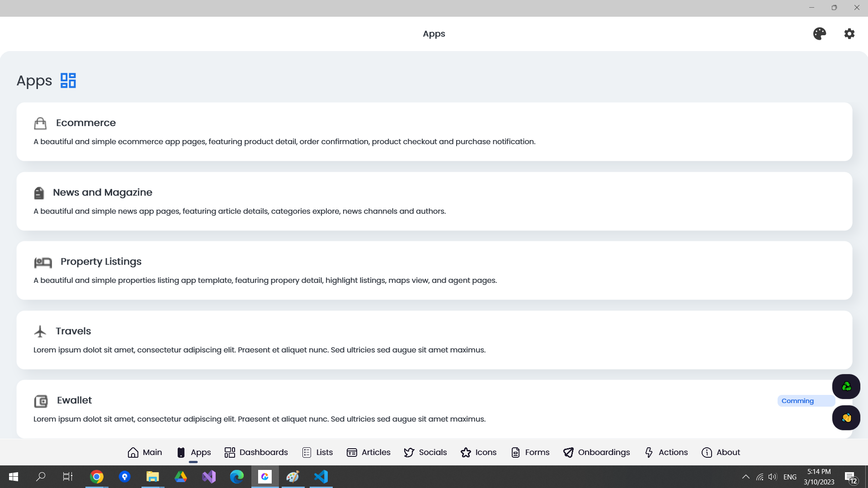Click the Travels airplane icon
Screen dimensions: 868x488
[40, 332]
